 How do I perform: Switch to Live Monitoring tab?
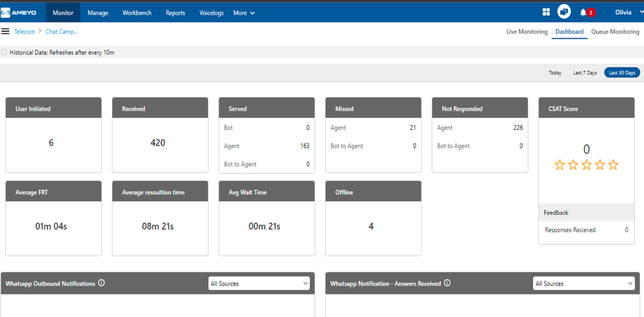point(527,32)
